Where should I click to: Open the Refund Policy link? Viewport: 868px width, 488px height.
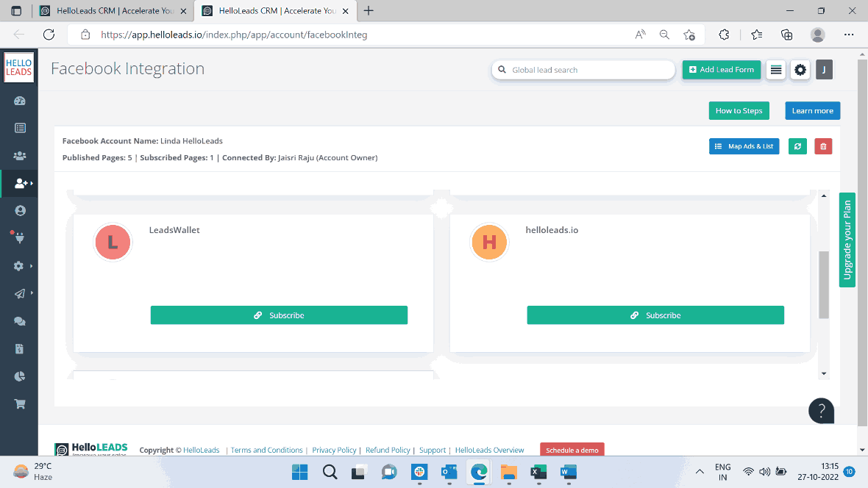tap(388, 450)
